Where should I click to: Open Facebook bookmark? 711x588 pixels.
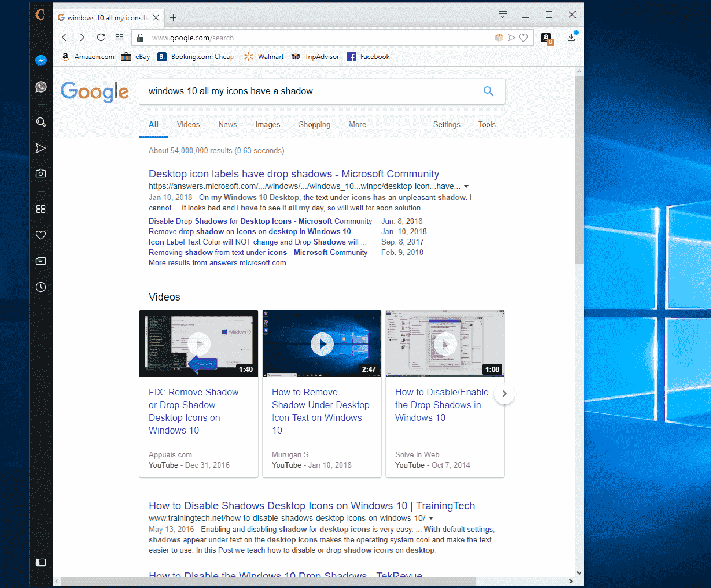[x=368, y=57]
